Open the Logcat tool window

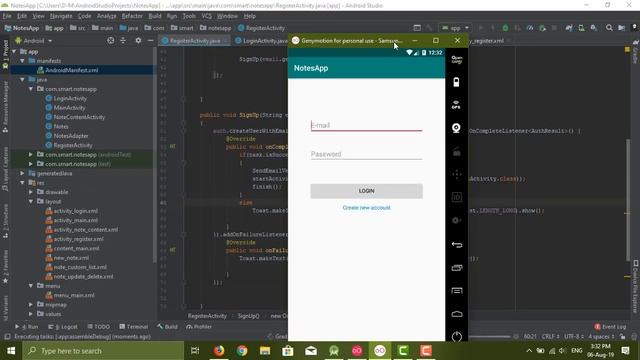pyautogui.click(x=63, y=327)
